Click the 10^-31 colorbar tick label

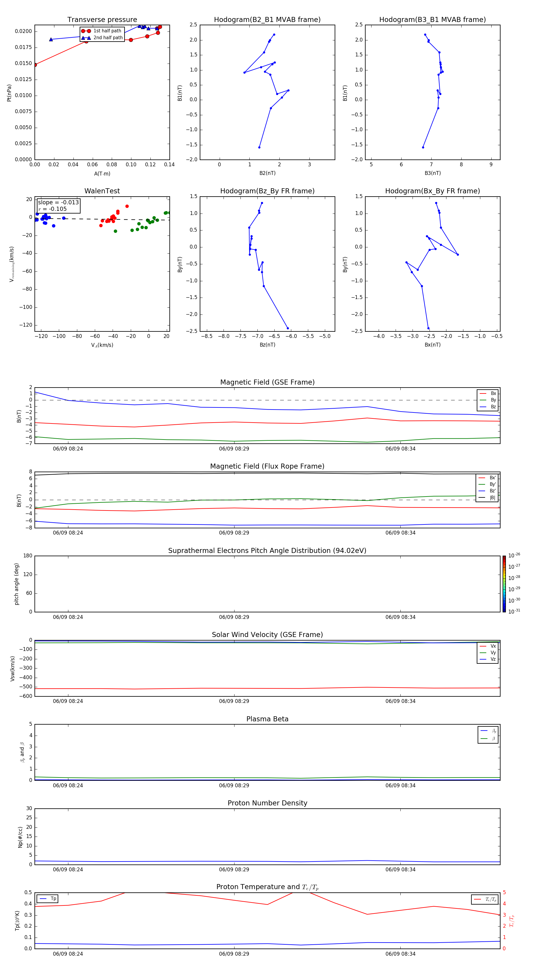pyautogui.click(x=514, y=611)
